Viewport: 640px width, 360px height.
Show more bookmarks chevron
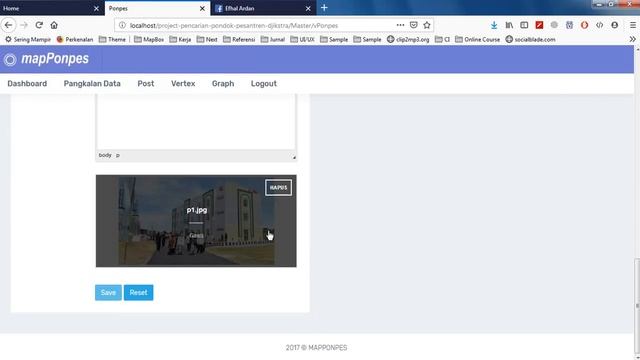tap(632, 39)
